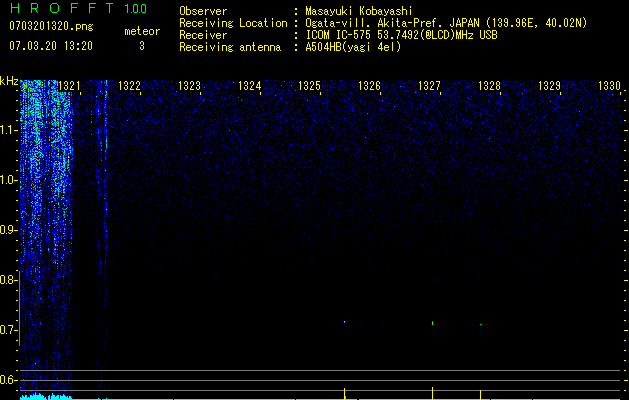The image size is (629, 400).
Task: Click the meteor echo dot at 1327
Action: [432, 323]
